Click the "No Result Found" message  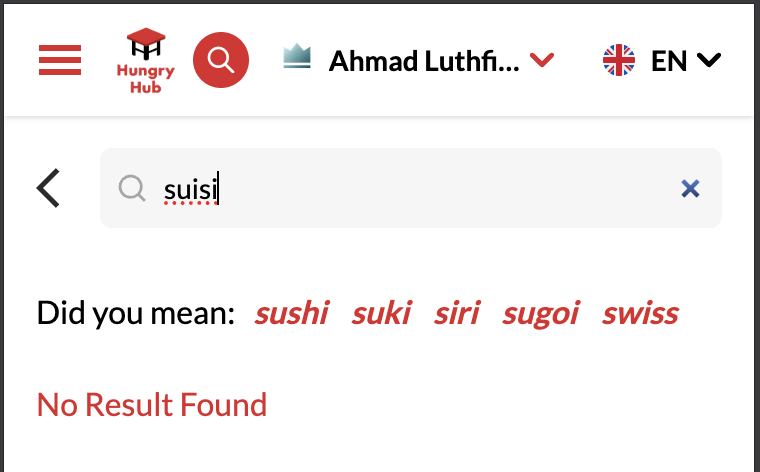tap(152, 405)
